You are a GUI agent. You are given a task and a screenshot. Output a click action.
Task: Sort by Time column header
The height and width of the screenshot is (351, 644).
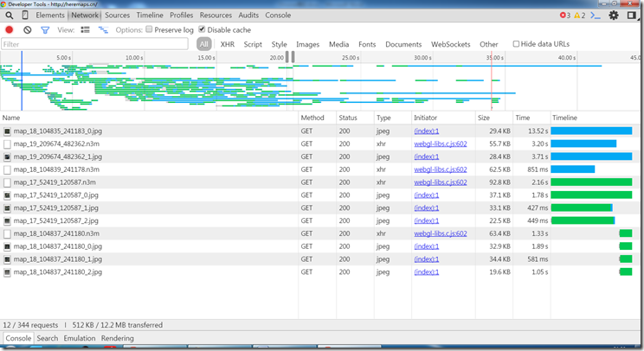pyautogui.click(x=531, y=118)
